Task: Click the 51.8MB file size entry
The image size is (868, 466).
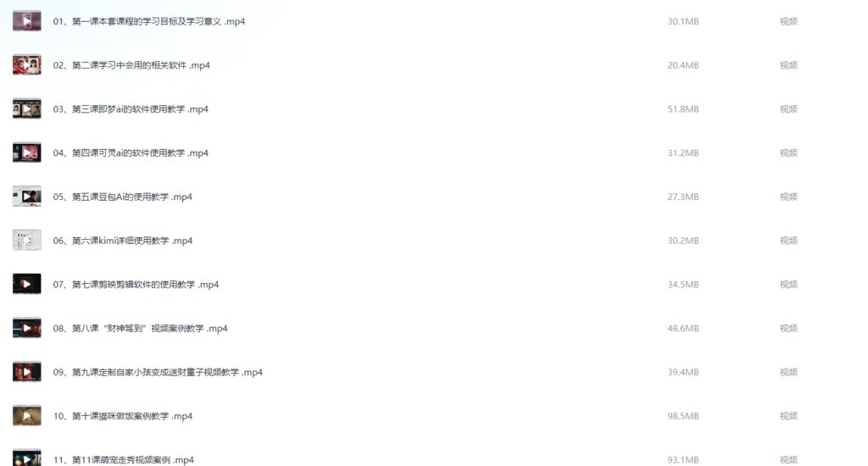Action: click(x=683, y=109)
